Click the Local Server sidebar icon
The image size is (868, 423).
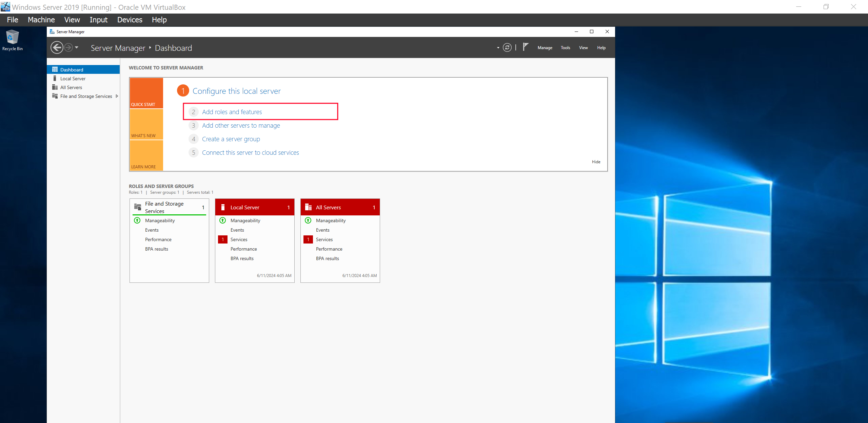tap(55, 78)
